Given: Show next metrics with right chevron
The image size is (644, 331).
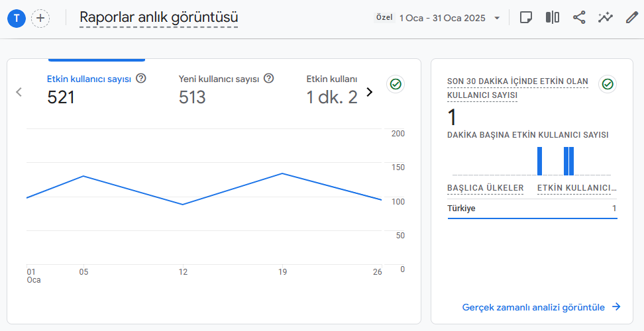Looking at the screenshot, I should point(369,92).
